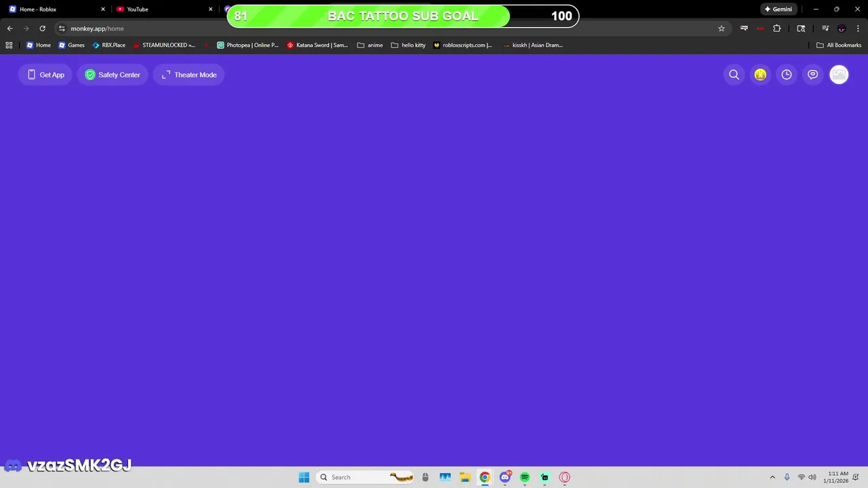Bookmark this page with the star
The image size is (868, 488).
click(722, 28)
